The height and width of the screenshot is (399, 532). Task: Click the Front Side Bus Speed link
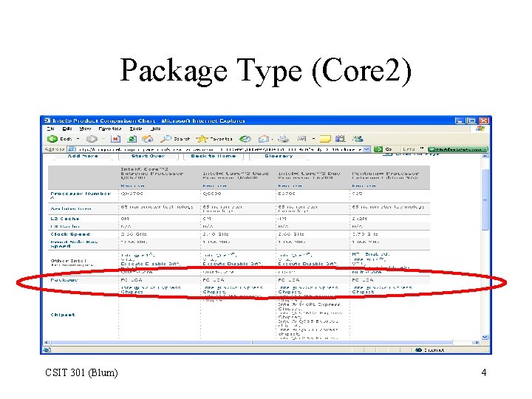[74, 244]
